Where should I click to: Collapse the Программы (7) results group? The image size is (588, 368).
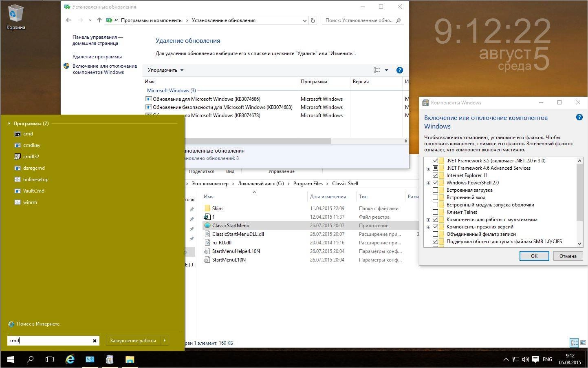9,123
